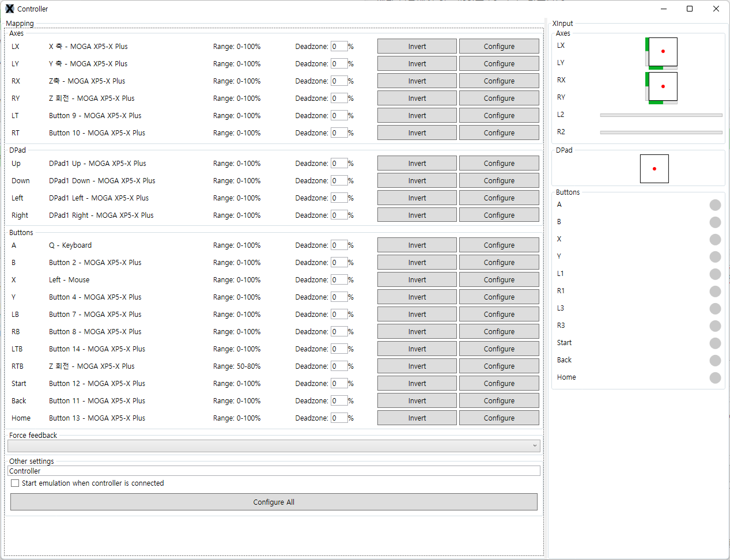Image resolution: width=730 pixels, height=560 pixels.
Task: Configure the Home button mapping
Action: tap(499, 418)
